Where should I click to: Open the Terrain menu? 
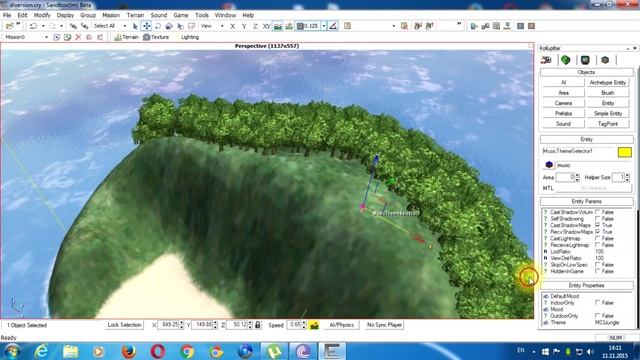pyautogui.click(x=135, y=15)
